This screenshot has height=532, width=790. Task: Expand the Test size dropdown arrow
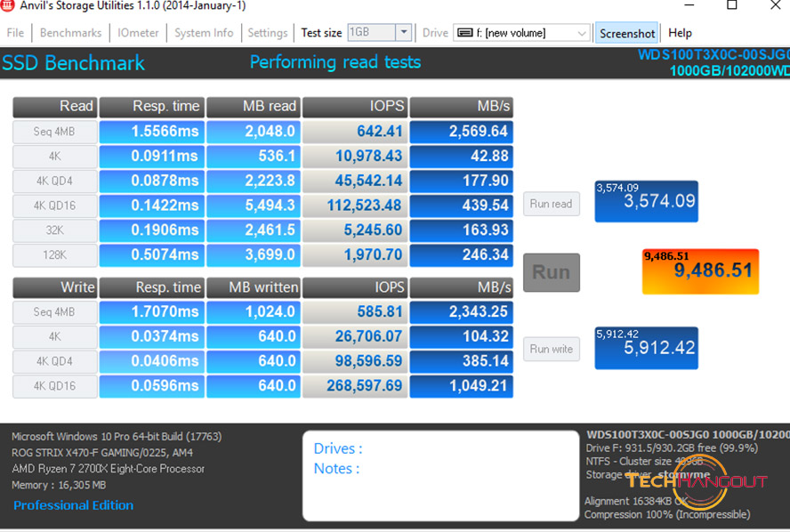[404, 32]
